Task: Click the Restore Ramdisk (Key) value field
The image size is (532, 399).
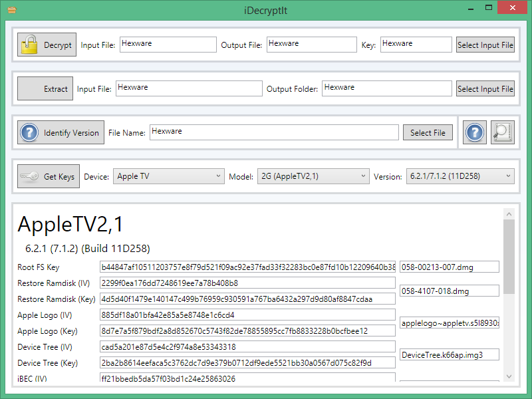Action: tap(247, 299)
